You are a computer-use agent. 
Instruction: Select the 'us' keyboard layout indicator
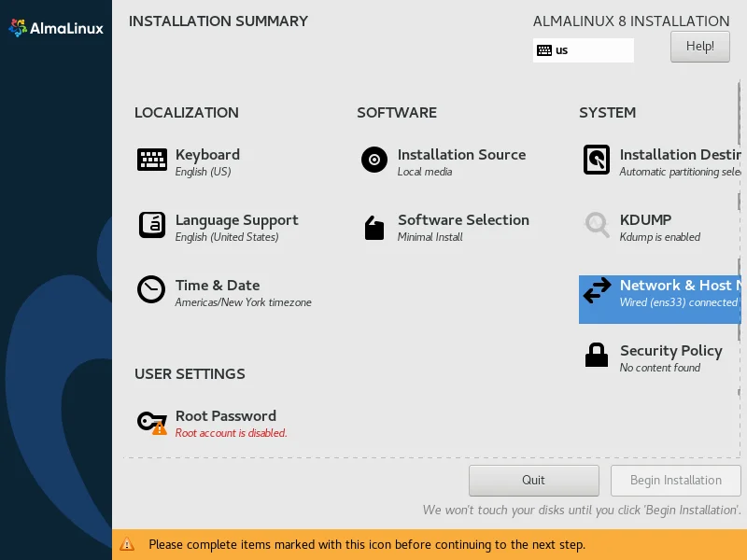pyautogui.click(x=583, y=50)
